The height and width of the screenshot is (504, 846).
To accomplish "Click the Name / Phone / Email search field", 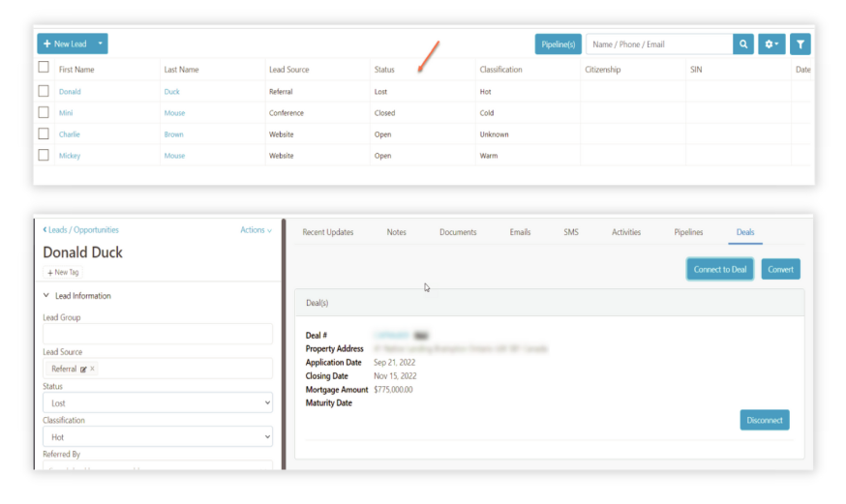I will pyautogui.click(x=659, y=44).
